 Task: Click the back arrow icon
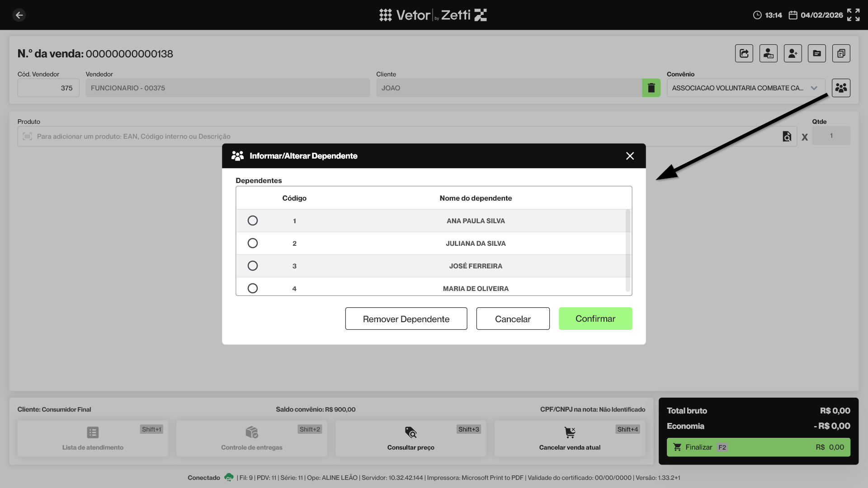click(19, 15)
